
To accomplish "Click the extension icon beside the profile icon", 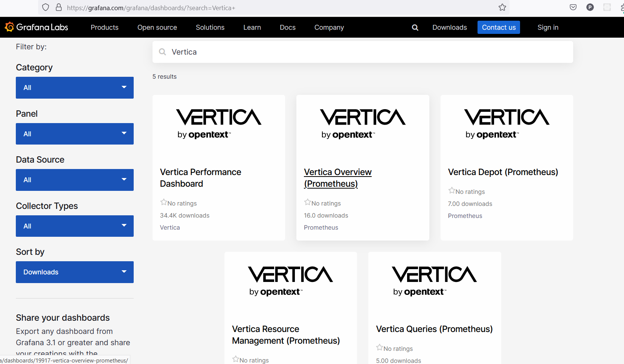I will click(x=607, y=7).
